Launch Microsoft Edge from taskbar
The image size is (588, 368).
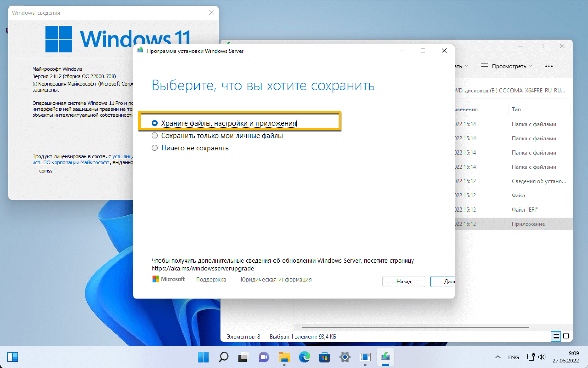(304, 357)
